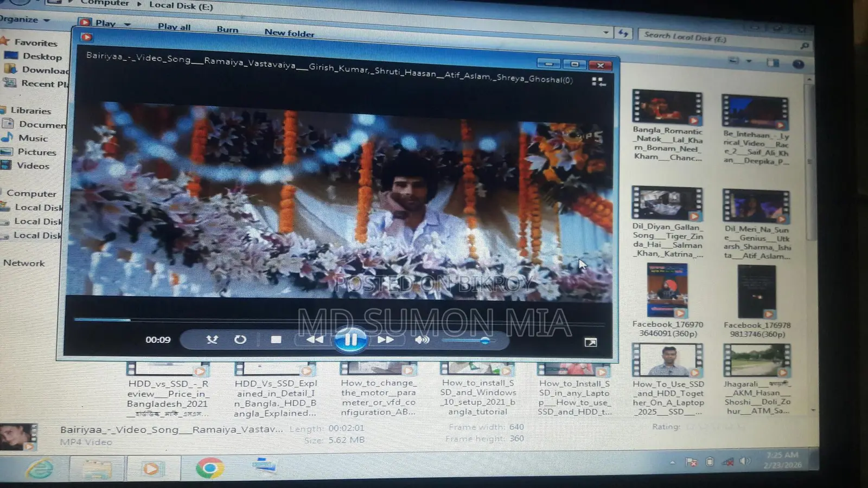Open Explorer Help
This screenshot has width=868, height=488.
[x=798, y=64]
